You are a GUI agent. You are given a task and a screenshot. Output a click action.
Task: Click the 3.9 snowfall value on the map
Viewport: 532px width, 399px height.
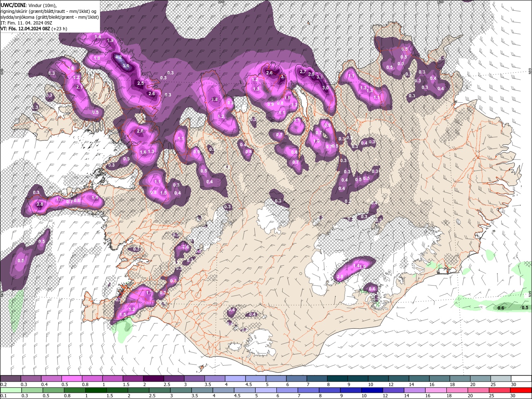[126, 66]
